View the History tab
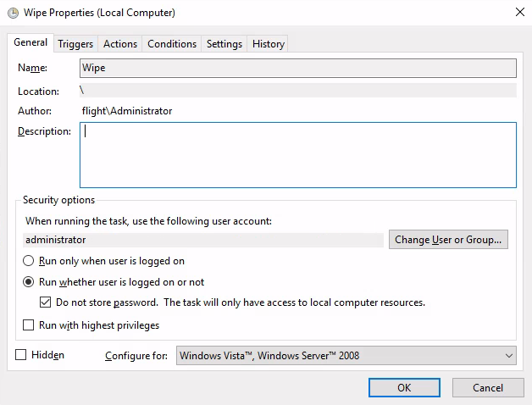532x405 pixels. pos(268,44)
